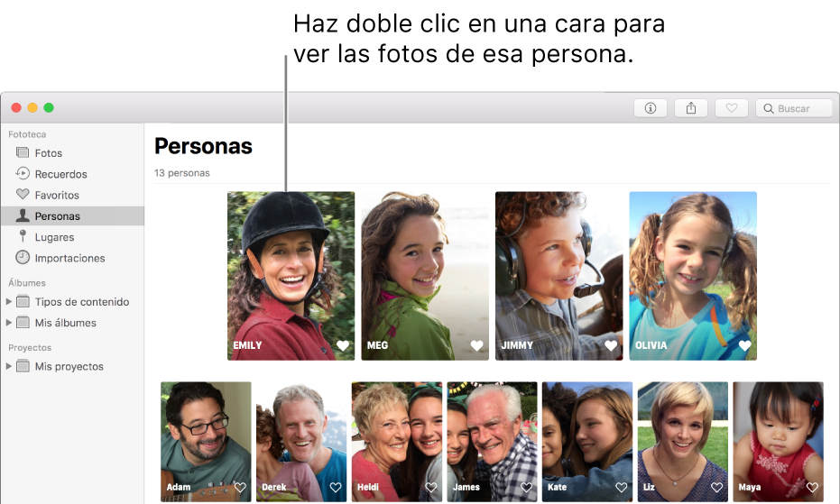Unfavorite Olivia using her heart icon
The image size is (840, 504).
tap(744, 346)
